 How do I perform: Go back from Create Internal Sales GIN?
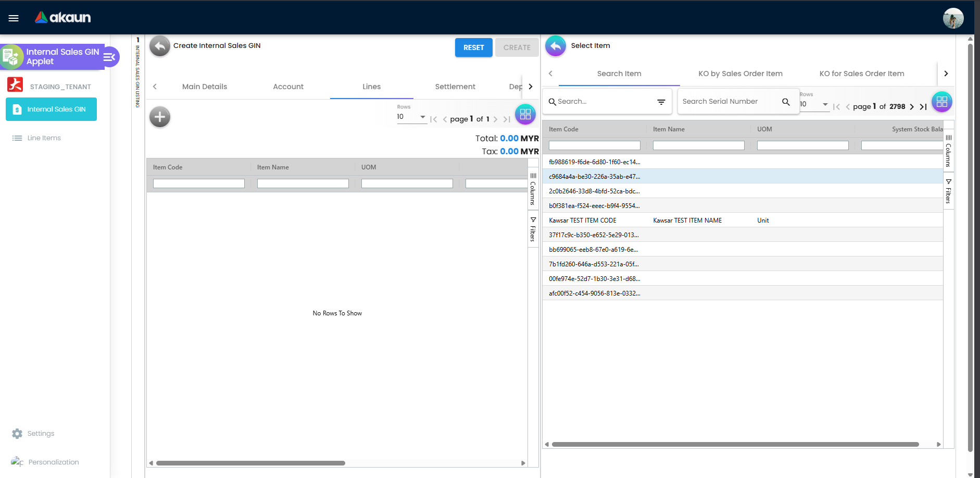click(160, 46)
